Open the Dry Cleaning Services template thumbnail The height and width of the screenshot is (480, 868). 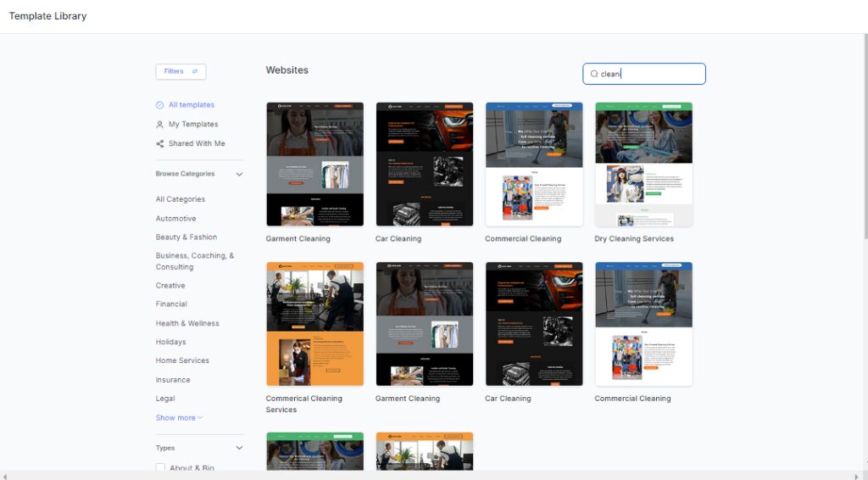pos(643,165)
